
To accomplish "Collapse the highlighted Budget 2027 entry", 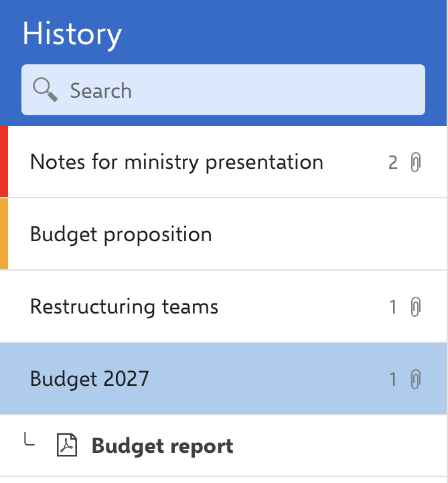I will tap(223, 378).
